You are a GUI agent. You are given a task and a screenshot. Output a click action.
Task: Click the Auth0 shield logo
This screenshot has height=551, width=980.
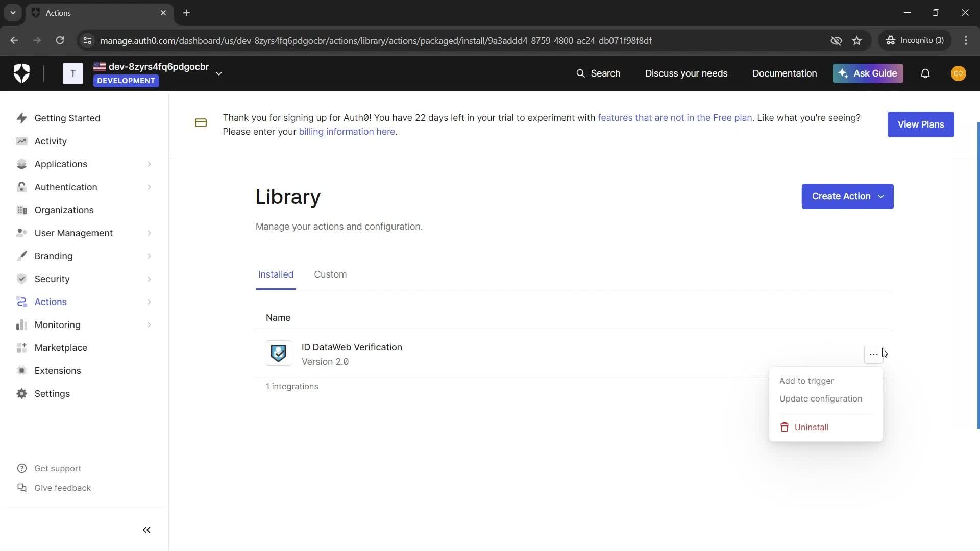pyautogui.click(x=21, y=73)
